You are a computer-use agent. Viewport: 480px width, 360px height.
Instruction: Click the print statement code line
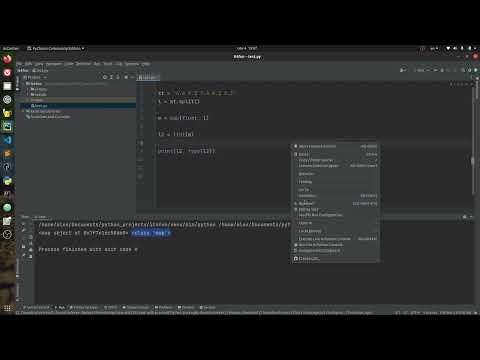click(x=187, y=151)
